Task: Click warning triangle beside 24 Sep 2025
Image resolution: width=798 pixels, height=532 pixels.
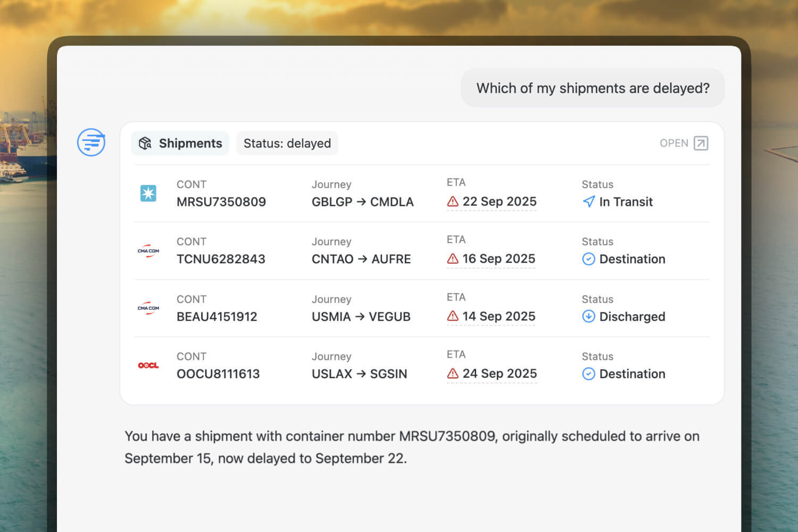Action: pos(453,373)
